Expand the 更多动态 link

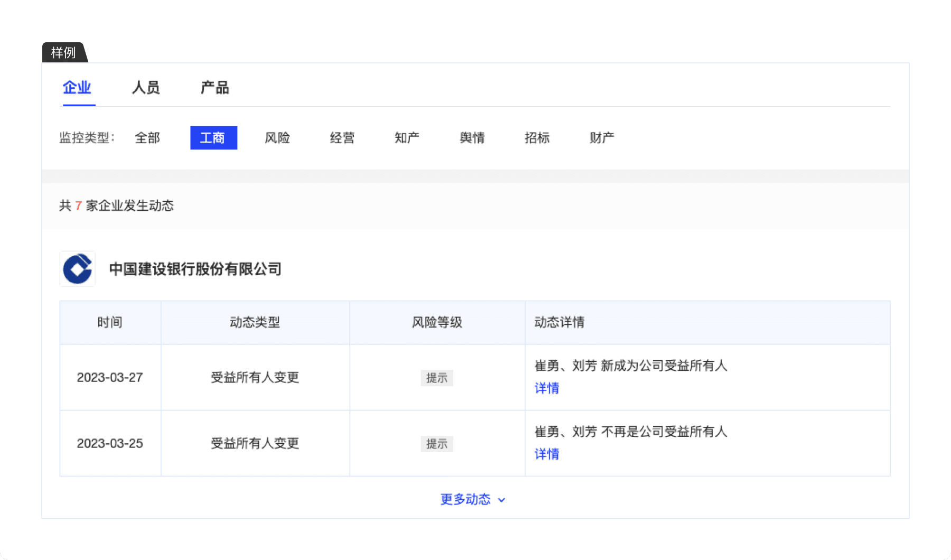(473, 499)
